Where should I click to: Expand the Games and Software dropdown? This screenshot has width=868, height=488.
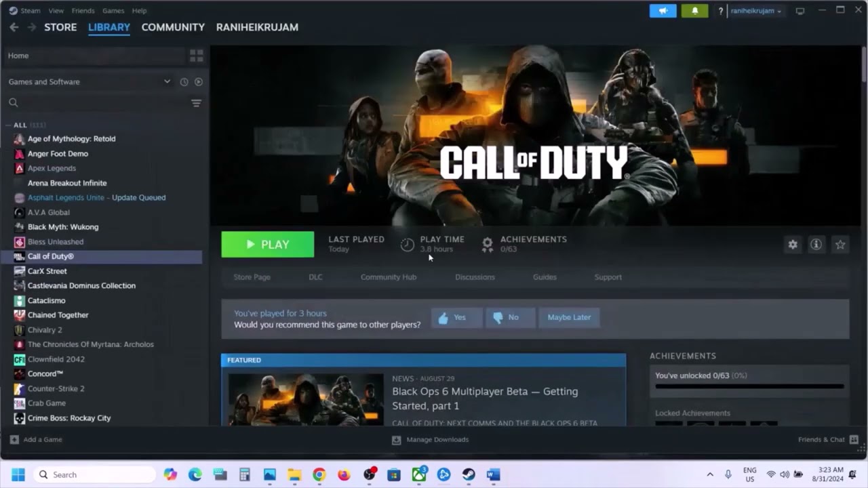click(x=167, y=82)
